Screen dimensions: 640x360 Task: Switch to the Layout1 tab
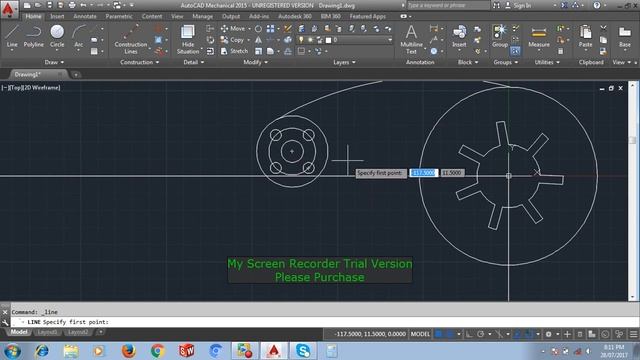47,332
